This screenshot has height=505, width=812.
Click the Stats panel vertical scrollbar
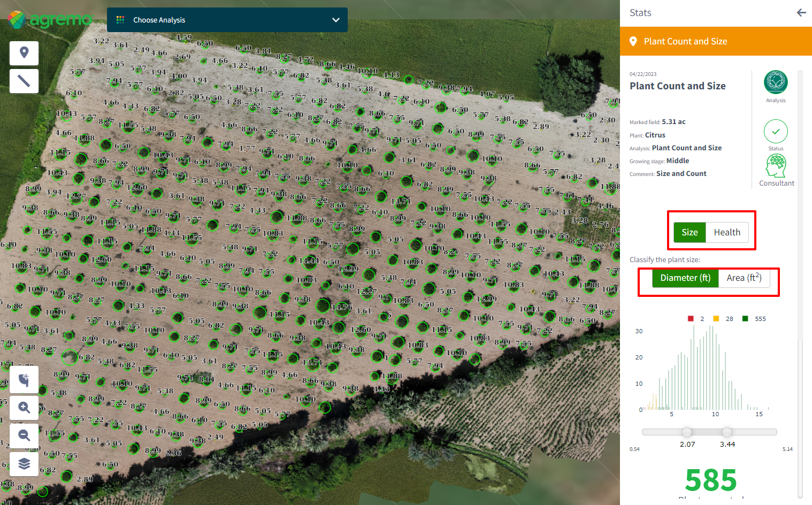[x=800, y=284]
